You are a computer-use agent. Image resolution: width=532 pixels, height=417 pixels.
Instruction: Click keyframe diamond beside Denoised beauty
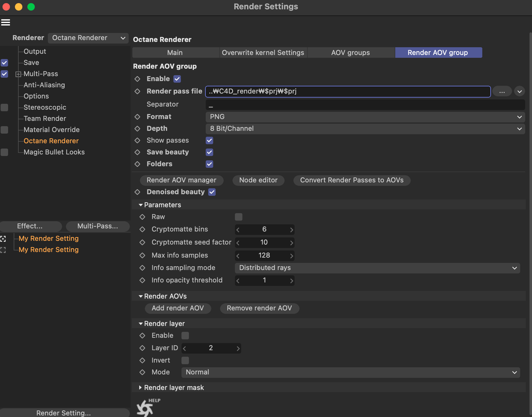(137, 192)
